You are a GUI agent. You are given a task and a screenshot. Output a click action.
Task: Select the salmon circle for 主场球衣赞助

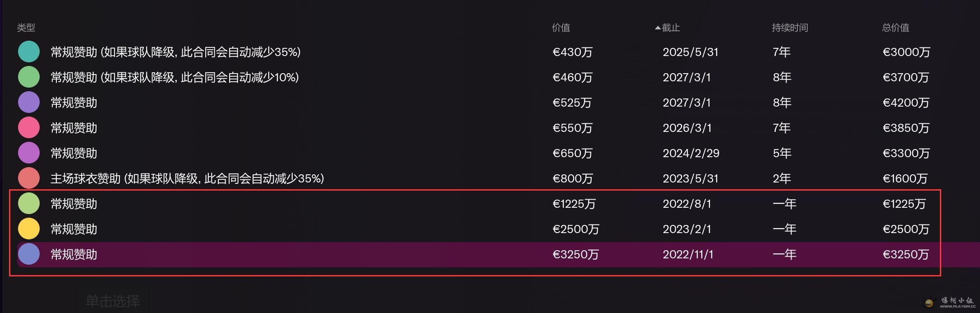click(x=29, y=178)
